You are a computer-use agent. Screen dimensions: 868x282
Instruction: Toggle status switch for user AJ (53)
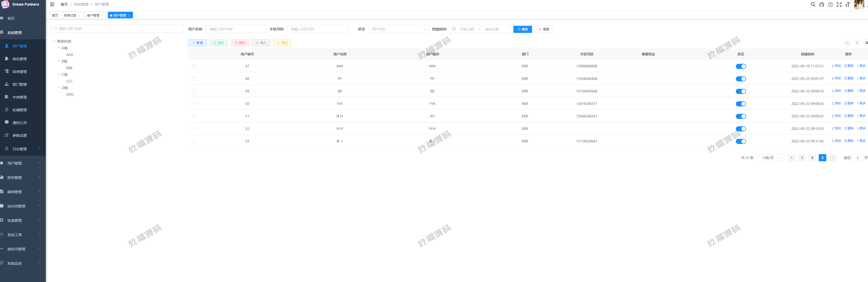741,141
